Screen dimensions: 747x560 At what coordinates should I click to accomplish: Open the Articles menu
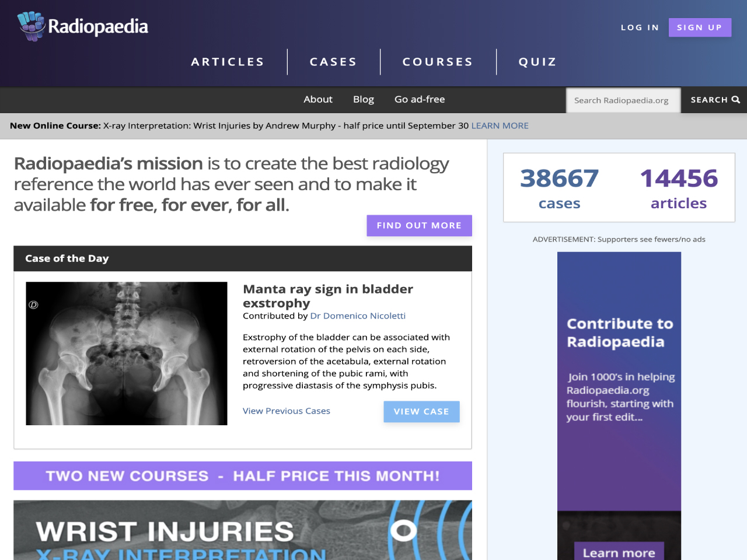tap(228, 62)
